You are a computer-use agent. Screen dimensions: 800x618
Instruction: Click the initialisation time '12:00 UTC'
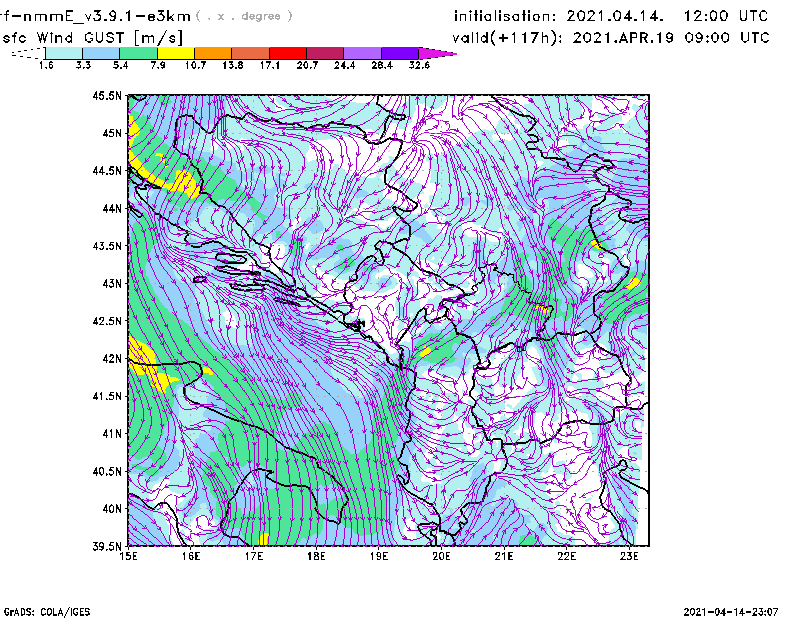tap(726, 16)
